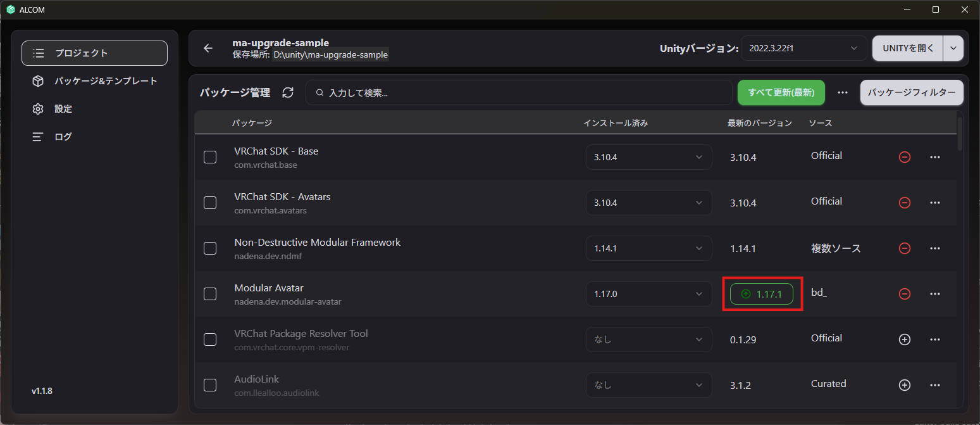Viewport: 980px width, 425px height.
Task: Open more options for AudioLink
Action: click(x=935, y=385)
